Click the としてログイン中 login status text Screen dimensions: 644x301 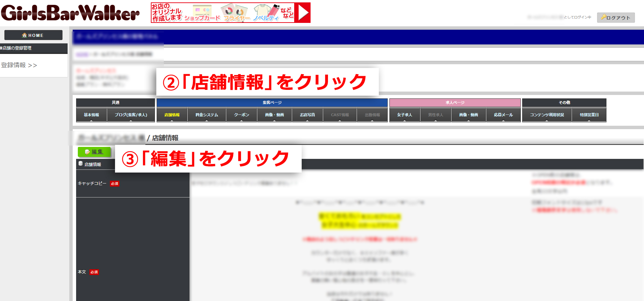tap(577, 17)
